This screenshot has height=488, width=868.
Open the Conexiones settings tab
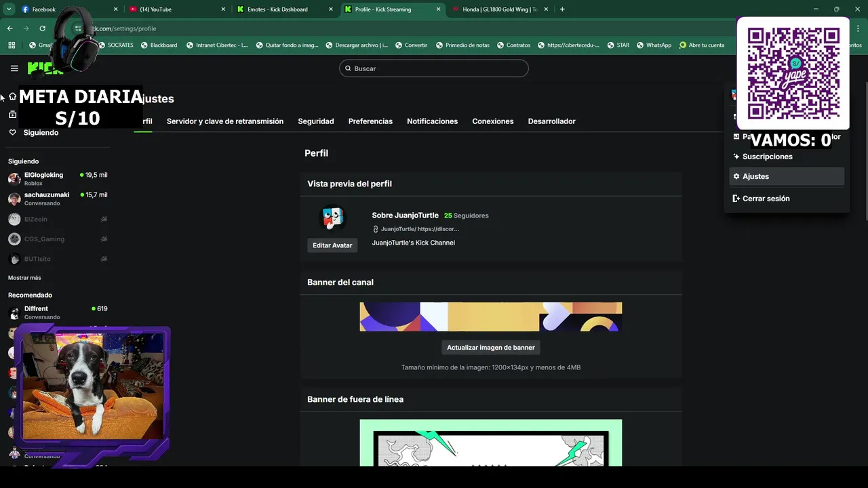click(x=493, y=121)
